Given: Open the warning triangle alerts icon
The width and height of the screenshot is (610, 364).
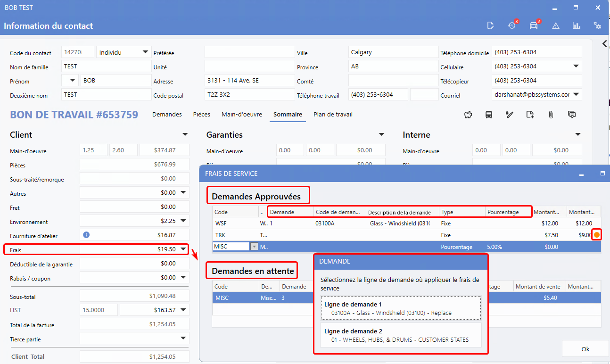Looking at the screenshot, I should coord(556,25).
